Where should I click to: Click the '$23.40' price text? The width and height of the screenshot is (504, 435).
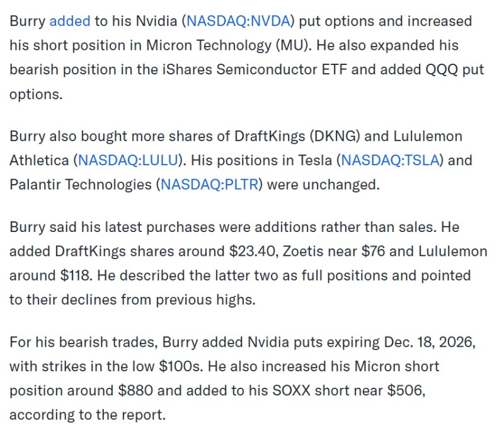(254, 252)
